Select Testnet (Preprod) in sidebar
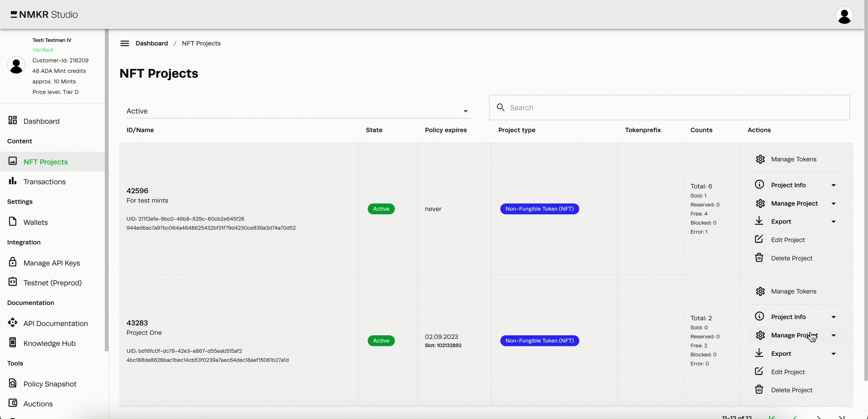Image resolution: width=868 pixels, height=419 pixels. (52, 283)
